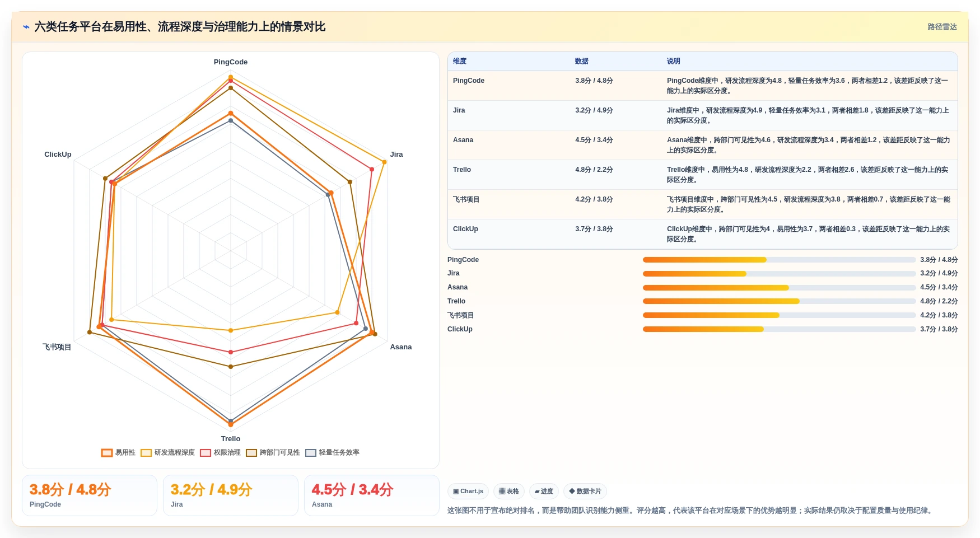
Task: Click the Jira axis label on radar
Action: click(396, 155)
